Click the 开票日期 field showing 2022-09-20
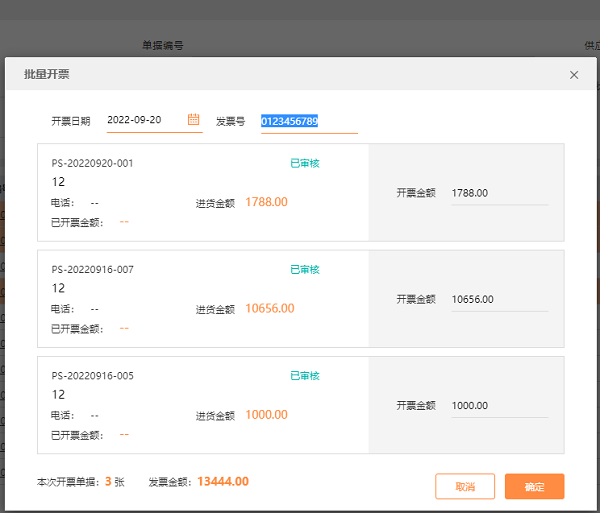The width and height of the screenshot is (600, 513). [x=144, y=120]
